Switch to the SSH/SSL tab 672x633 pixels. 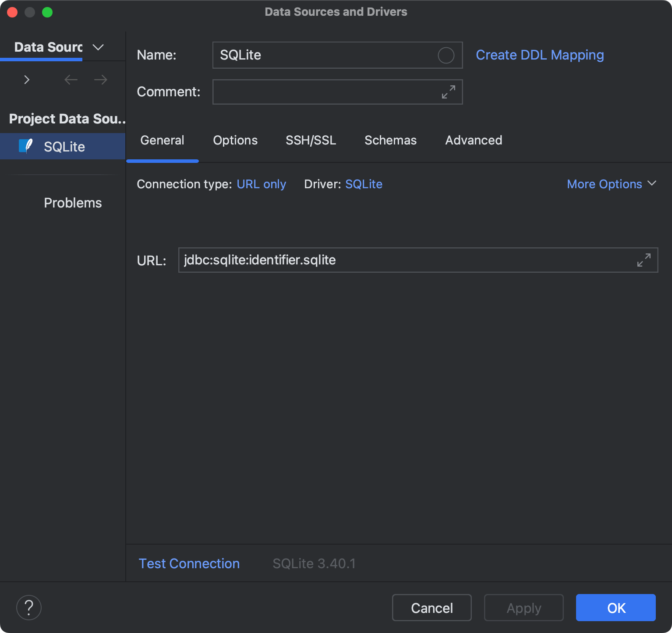(x=311, y=140)
